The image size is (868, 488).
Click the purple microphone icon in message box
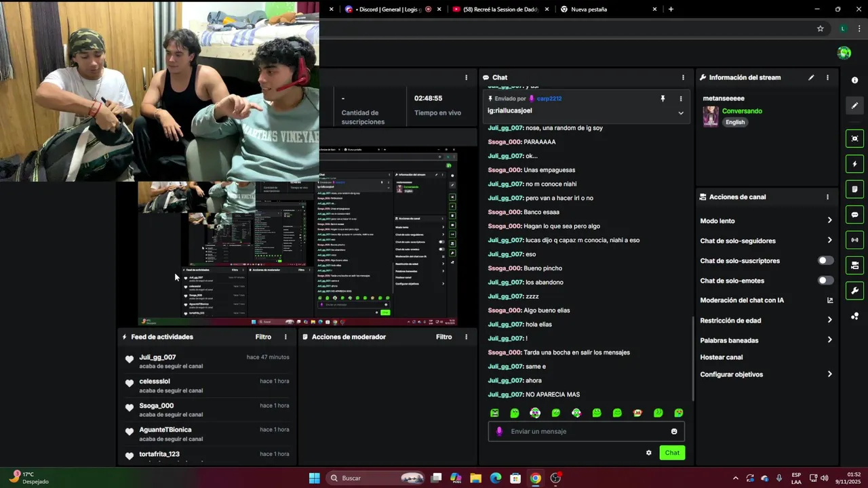[500, 432]
